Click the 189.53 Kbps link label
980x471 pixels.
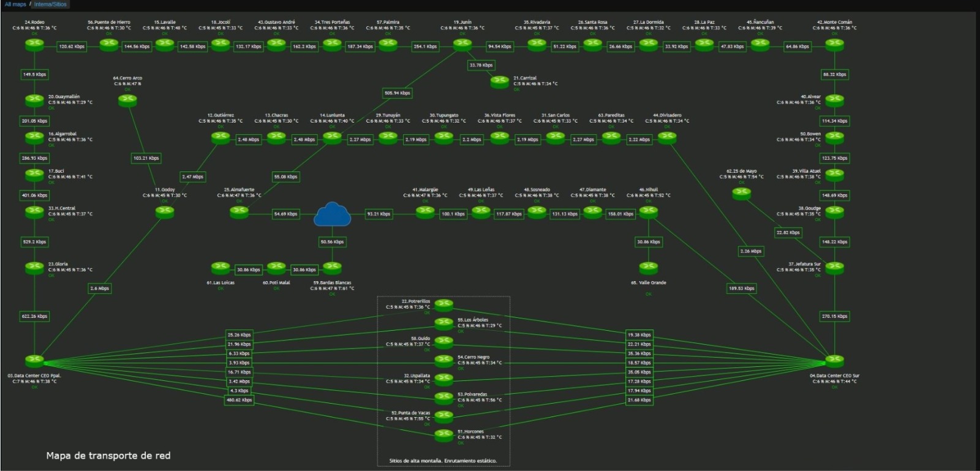pyautogui.click(x=742, y=288)
